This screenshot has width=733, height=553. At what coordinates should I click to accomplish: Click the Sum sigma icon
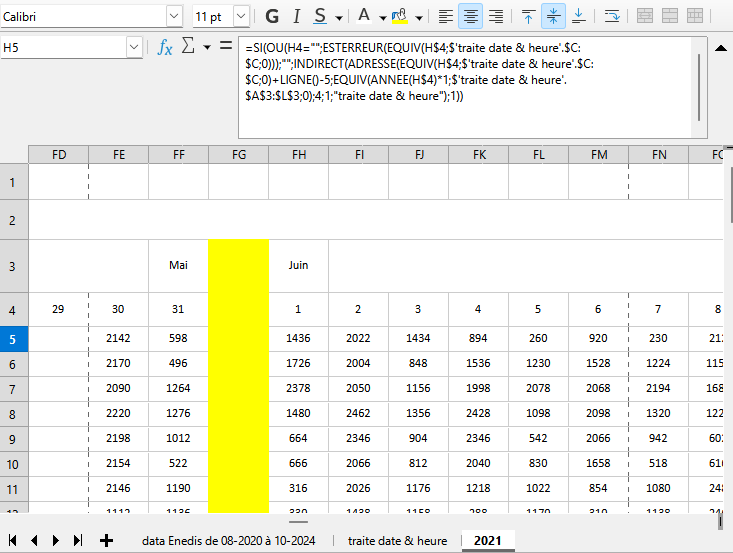(x=188, y=46)
